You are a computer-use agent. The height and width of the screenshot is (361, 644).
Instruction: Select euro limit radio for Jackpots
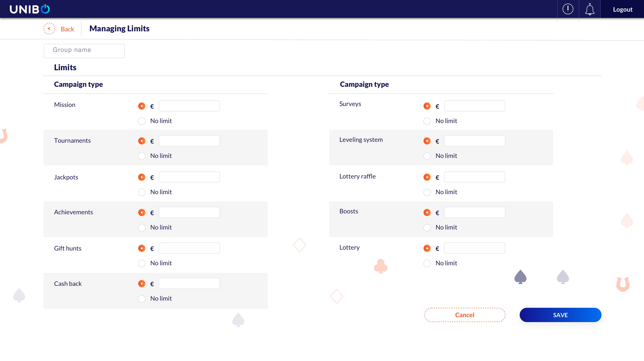click(142, 177)
